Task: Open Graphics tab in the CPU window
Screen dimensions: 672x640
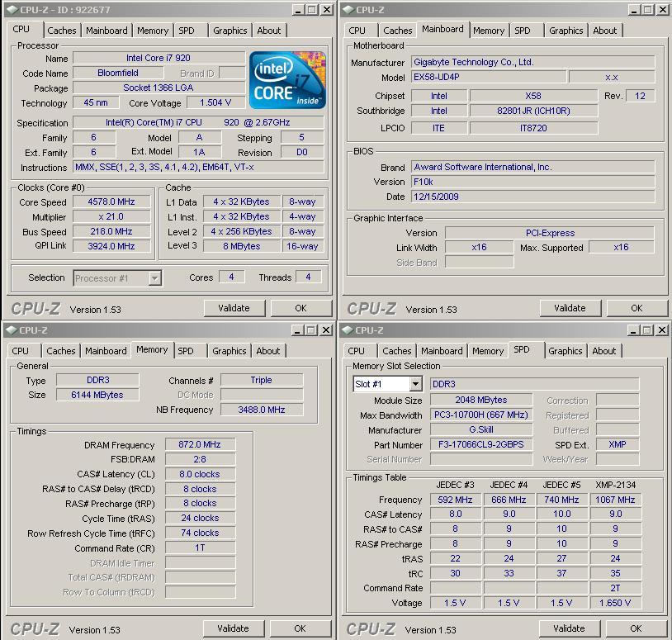Action: click(230, 31)
